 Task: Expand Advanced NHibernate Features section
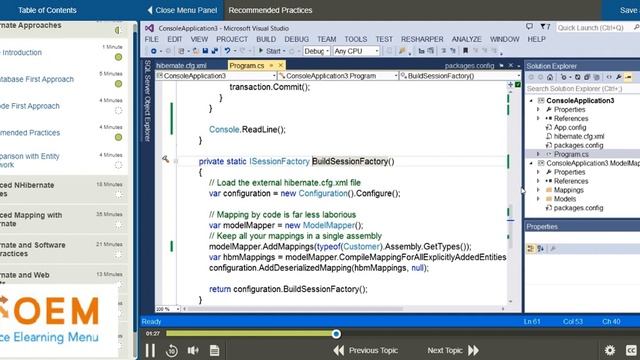(63, 189)
